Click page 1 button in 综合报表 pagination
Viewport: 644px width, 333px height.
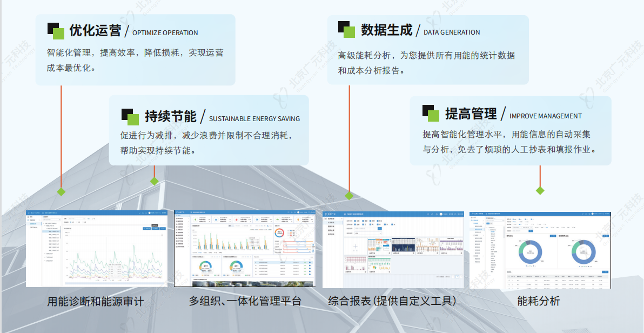(458, 277)
